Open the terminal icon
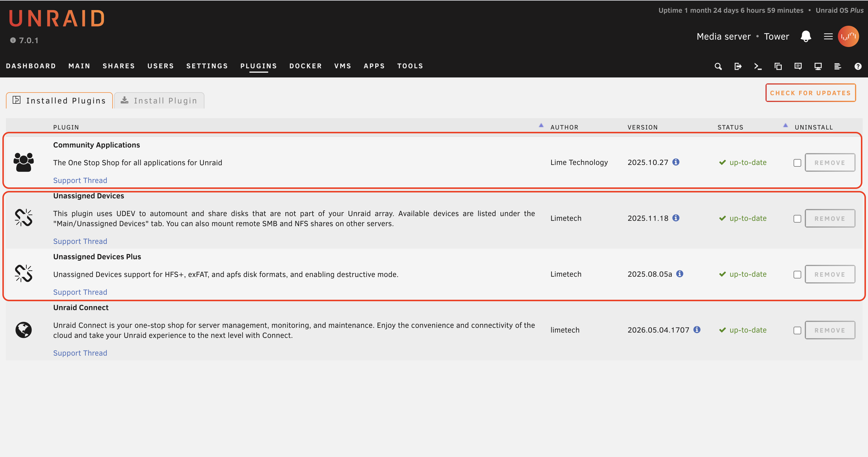 point(758,67)
